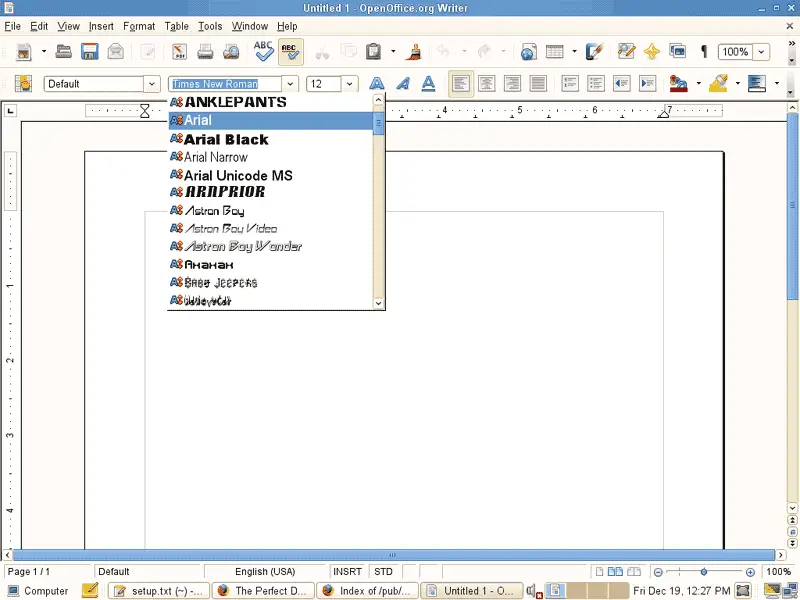The height and width of the screenshot is (600, 800).
Task: Open font color palette dropdown arrow
Action: click(x=698, y=84)
